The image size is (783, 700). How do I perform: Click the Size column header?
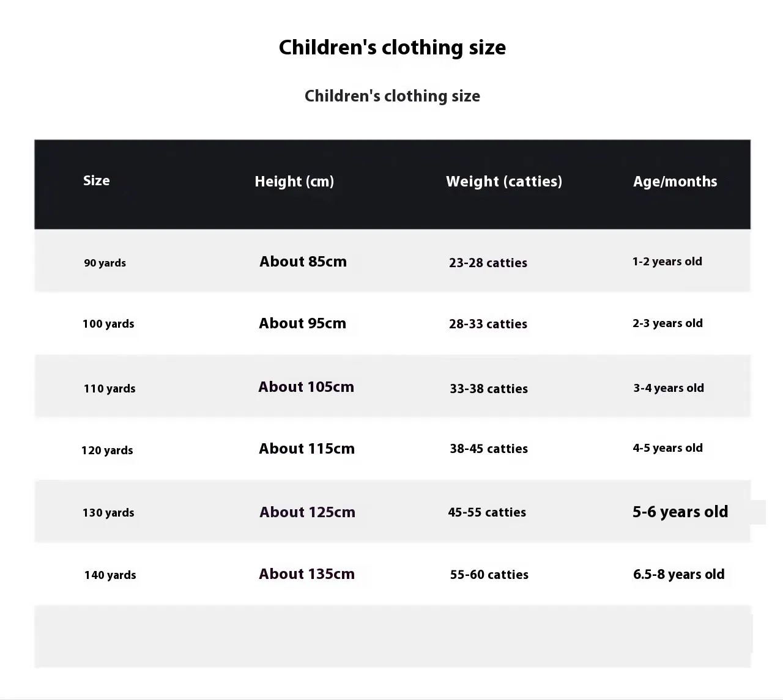pyautogui.click(x=97, y=181)
